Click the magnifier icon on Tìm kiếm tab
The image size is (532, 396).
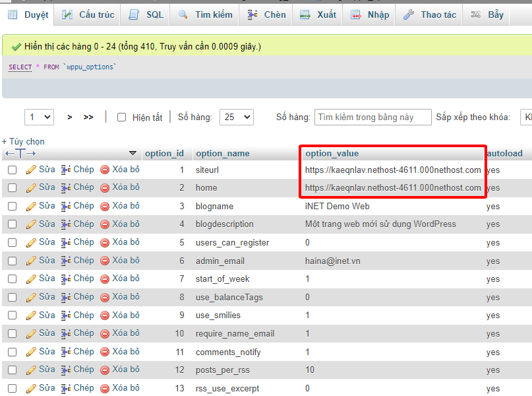183,15
